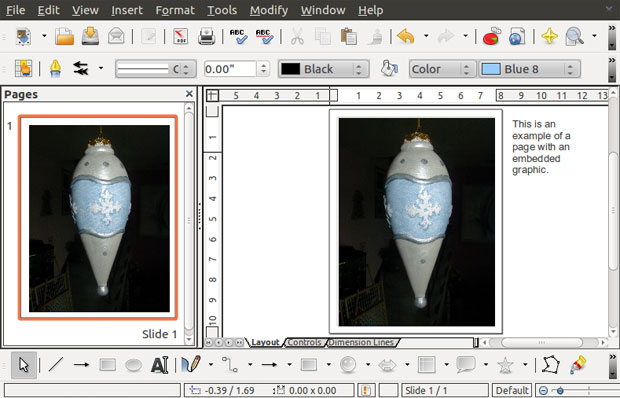The width and height of the screenshot is (620, 398).
Task: Click the zoom slider handle
Action: coord(560,391)
